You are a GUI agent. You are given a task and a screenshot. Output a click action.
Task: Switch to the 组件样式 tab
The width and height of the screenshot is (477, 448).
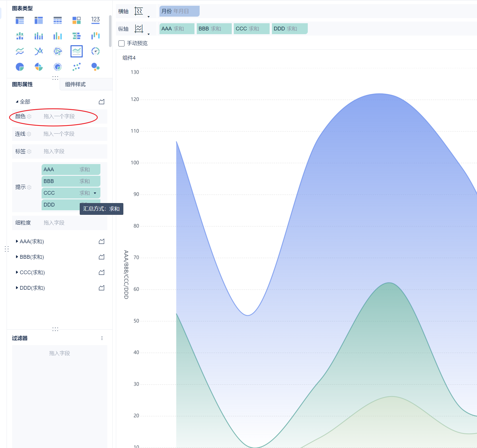(75, 84)
